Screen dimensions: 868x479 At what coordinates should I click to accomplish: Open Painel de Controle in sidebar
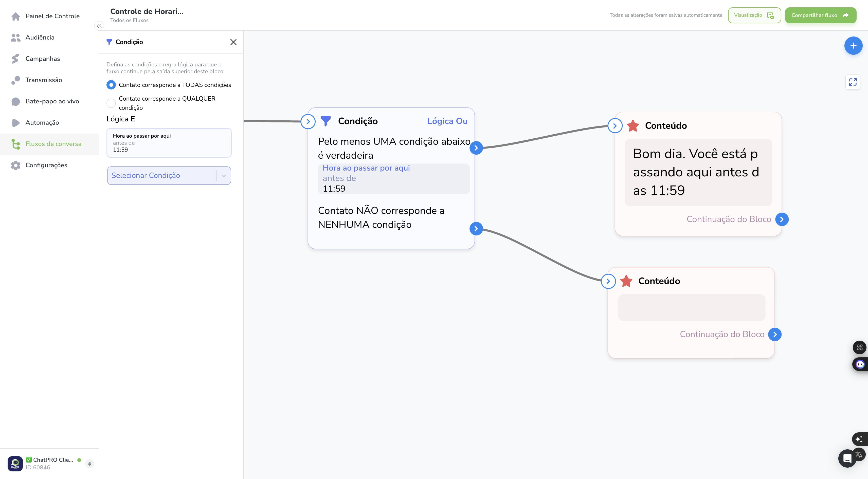[x=49, y=16]
